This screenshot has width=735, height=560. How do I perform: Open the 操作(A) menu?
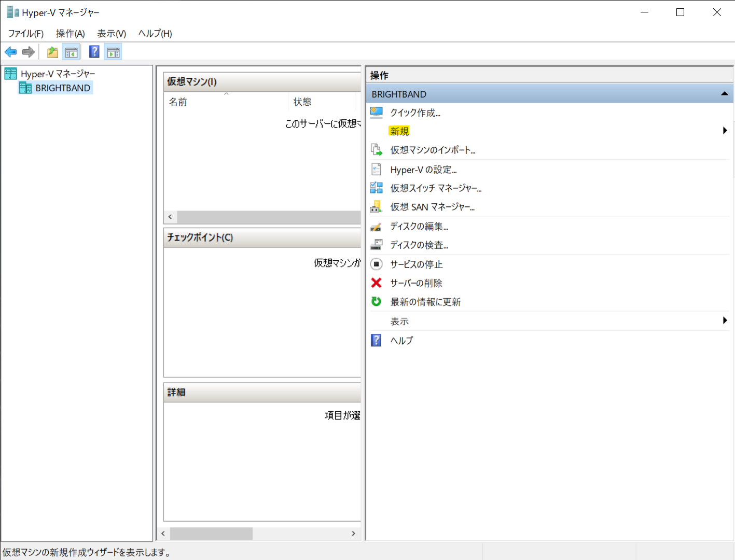(71, 33)
